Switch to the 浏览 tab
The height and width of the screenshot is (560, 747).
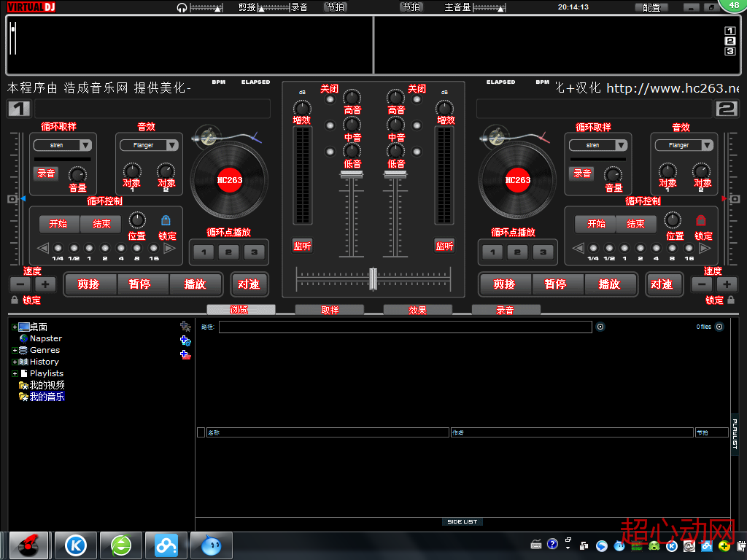tap(241, 310)
